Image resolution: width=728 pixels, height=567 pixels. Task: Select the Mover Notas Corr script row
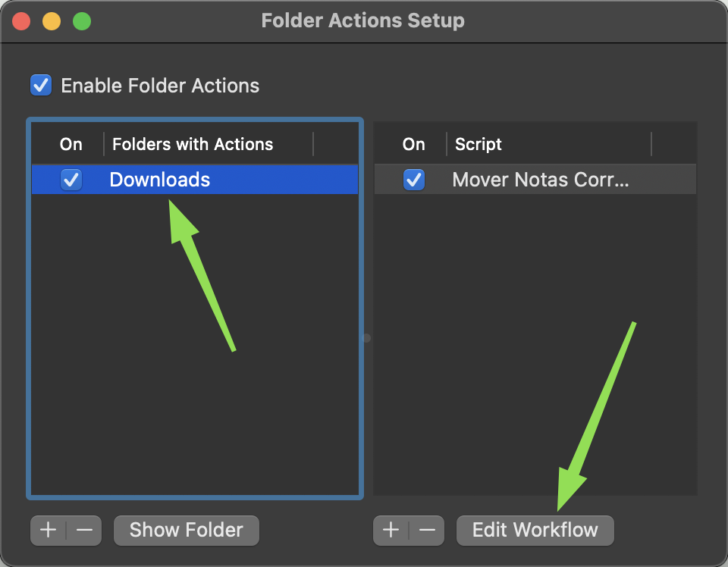point(535,180)
